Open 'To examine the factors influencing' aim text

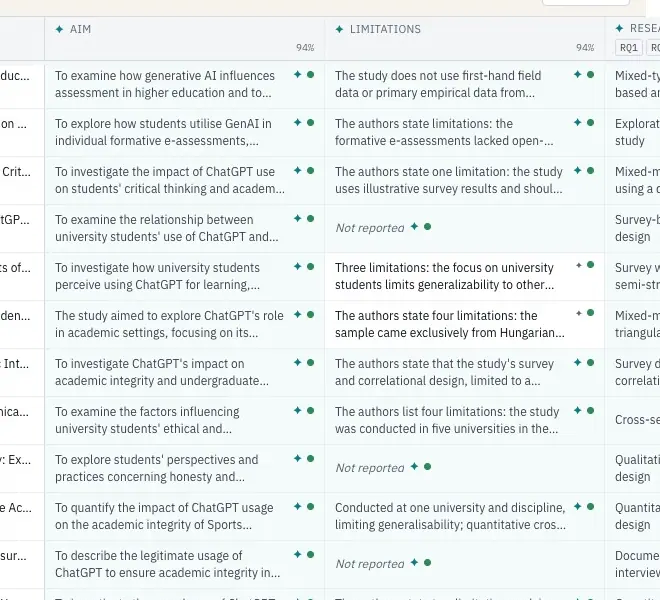147,420
